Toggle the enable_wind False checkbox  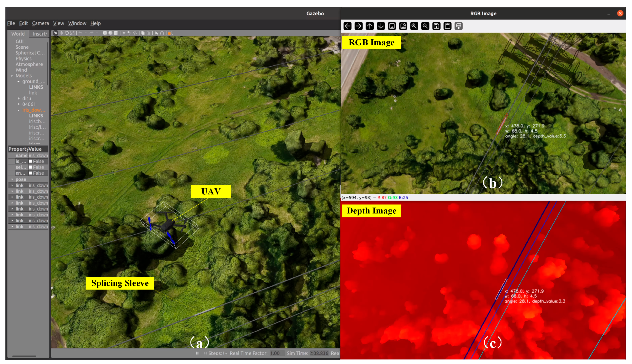tap(31, 173)
